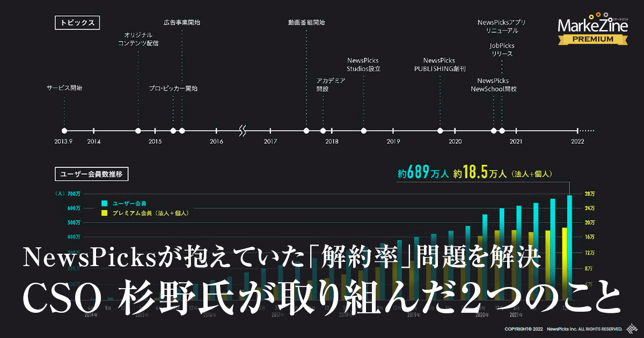Click the NewsPicks Studios設立 label

coord(363,64)
